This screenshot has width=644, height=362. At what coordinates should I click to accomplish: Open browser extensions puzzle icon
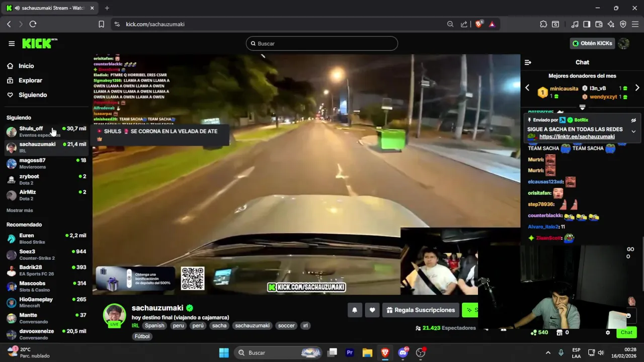coord(543,24)
